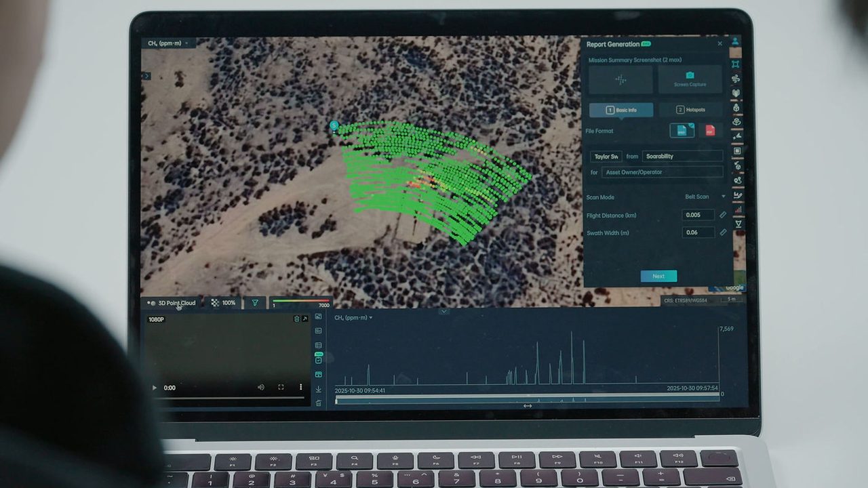
Task: Click the frame selection tool in right toolbar
Action: [x=736, y=64]
